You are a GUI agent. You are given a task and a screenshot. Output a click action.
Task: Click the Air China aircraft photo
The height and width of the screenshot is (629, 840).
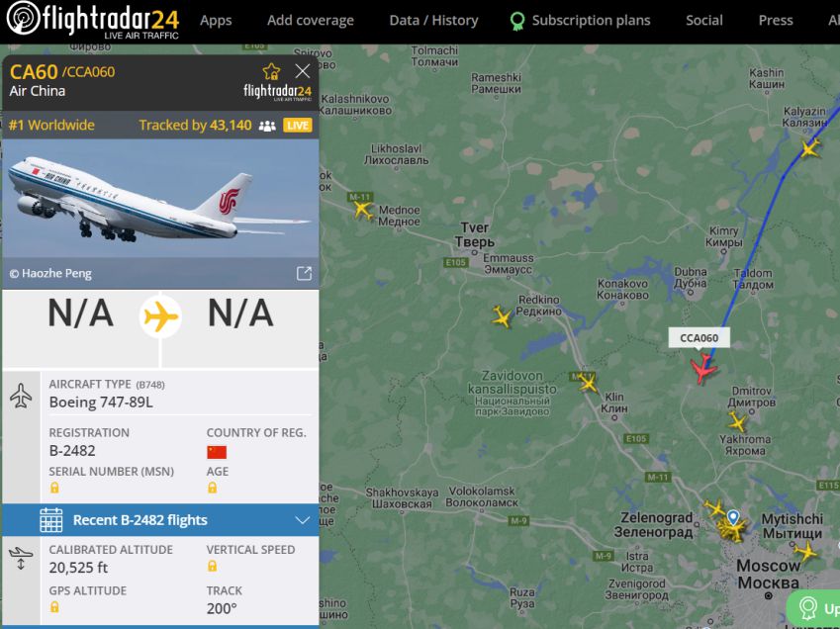(160, 215)
